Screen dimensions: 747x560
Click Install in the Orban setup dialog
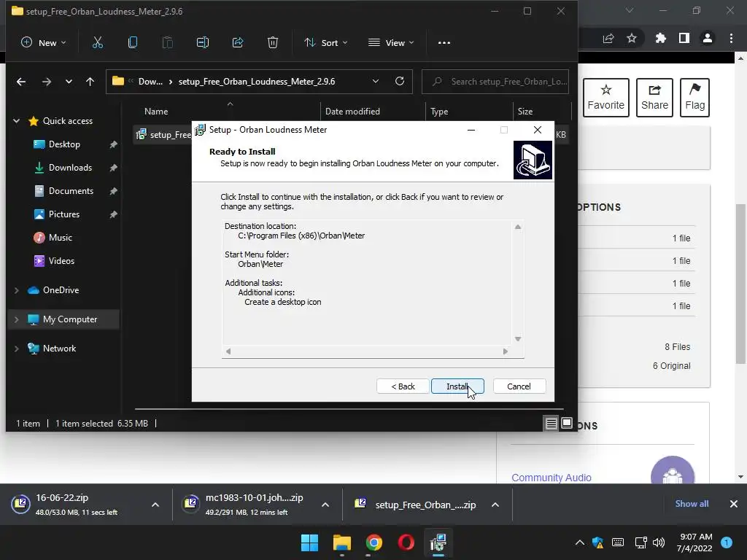457,386
